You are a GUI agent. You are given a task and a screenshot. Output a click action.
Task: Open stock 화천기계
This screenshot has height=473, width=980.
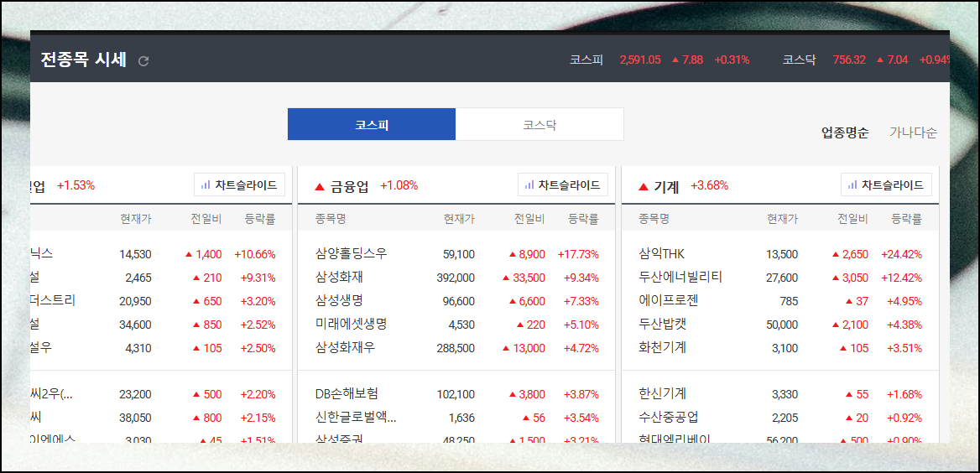[x=663, y=348]
